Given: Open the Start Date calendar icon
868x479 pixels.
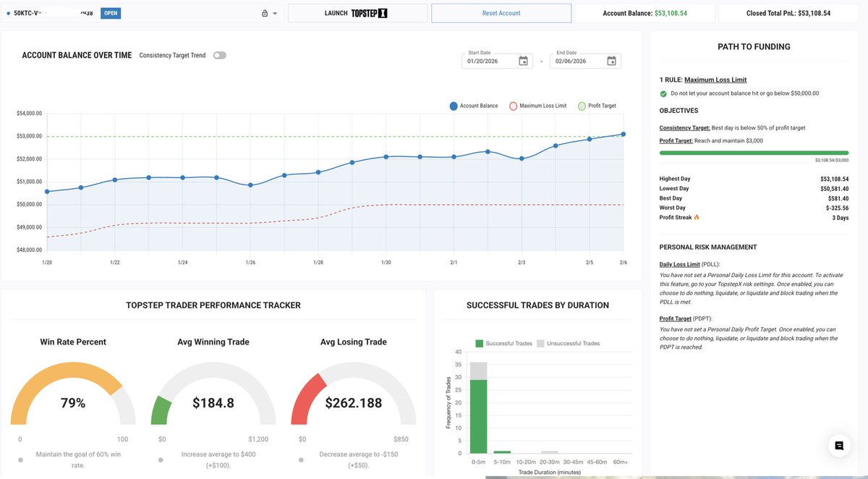Looking at the screenshot, I should 523,62.
